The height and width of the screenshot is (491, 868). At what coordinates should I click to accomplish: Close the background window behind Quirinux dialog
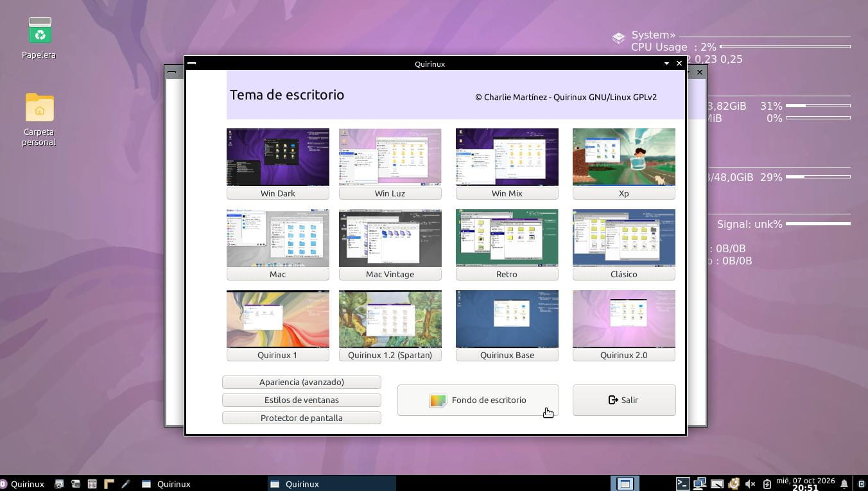(700, 73)
